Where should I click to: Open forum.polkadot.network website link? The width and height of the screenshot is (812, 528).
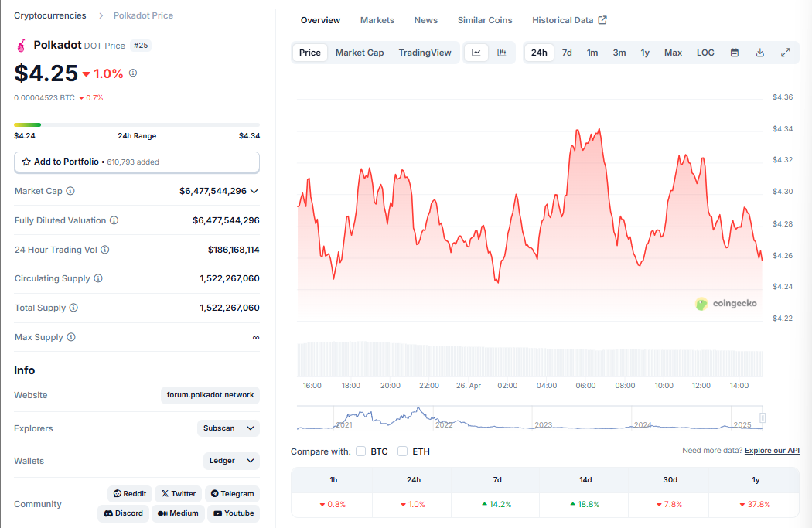click(210, 395)
